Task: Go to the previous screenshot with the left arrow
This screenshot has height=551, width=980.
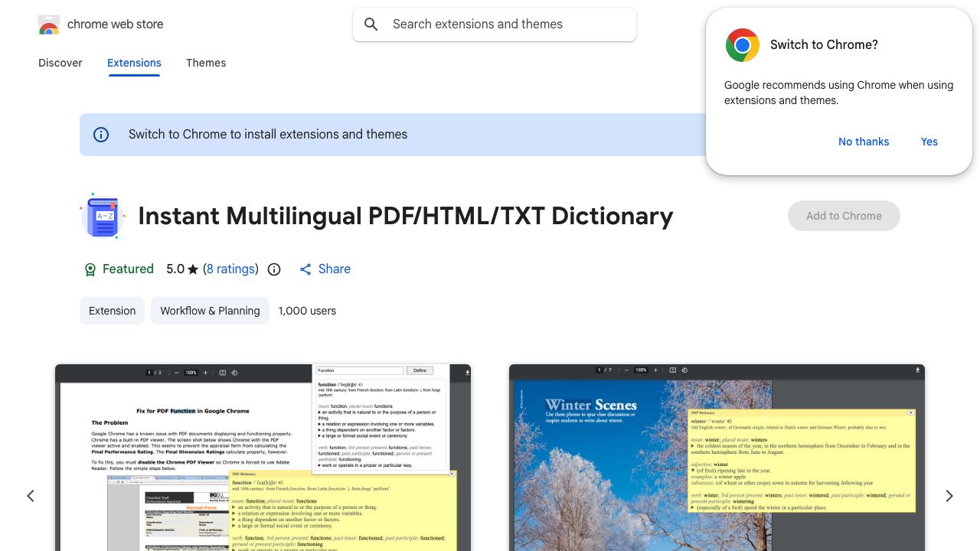Action: (x=31, y=496)
